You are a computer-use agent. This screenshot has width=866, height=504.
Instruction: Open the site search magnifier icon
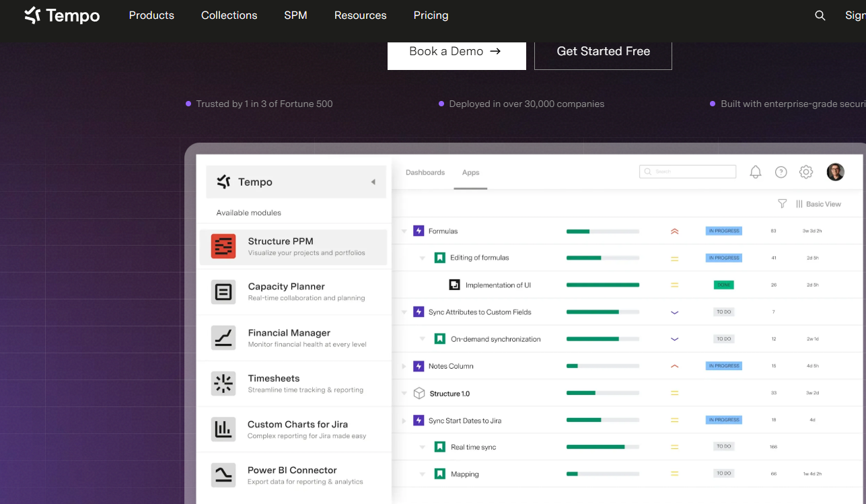(820, 15)
